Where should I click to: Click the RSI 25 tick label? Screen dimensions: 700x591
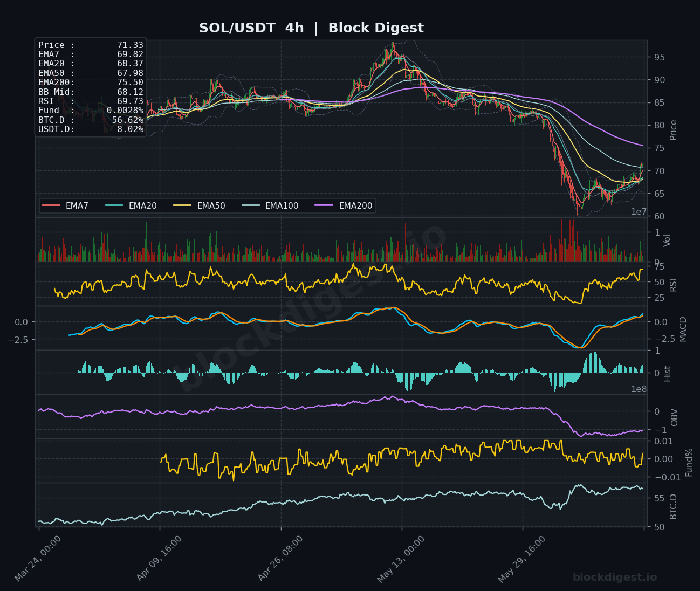pos(659,298)
